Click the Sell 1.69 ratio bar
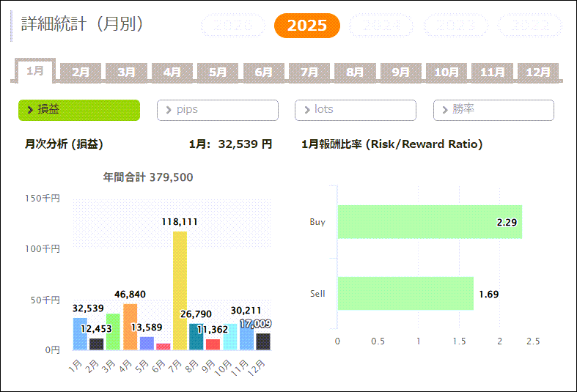This screenshot has height=392, width=577. click(x=405, y=294)
